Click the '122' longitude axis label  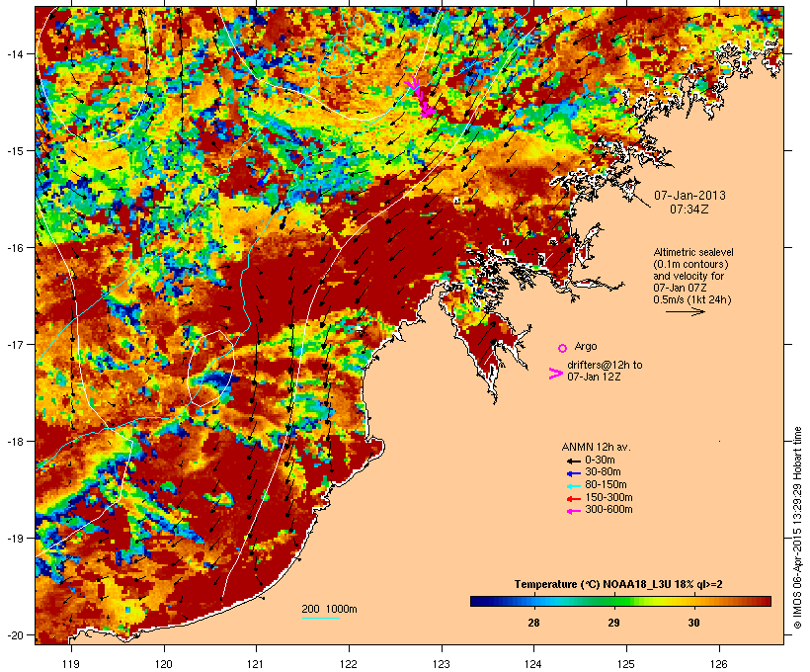point(349,664)
